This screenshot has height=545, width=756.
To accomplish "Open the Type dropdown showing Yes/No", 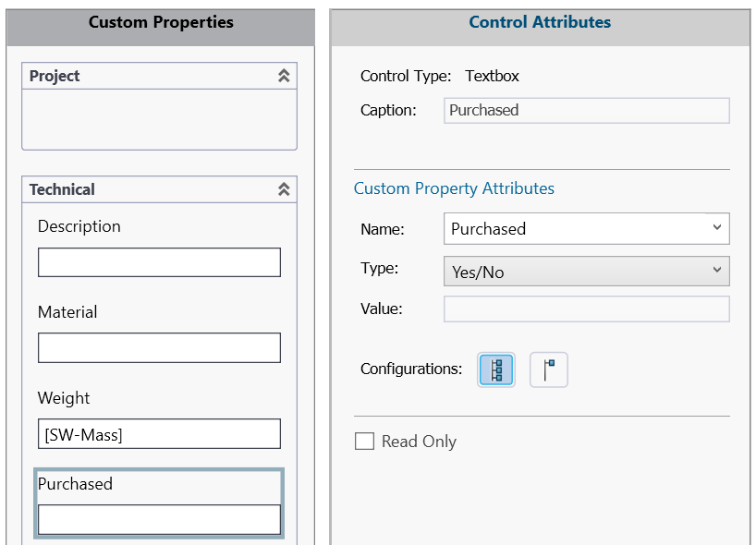I will click(x=586, y=272).
